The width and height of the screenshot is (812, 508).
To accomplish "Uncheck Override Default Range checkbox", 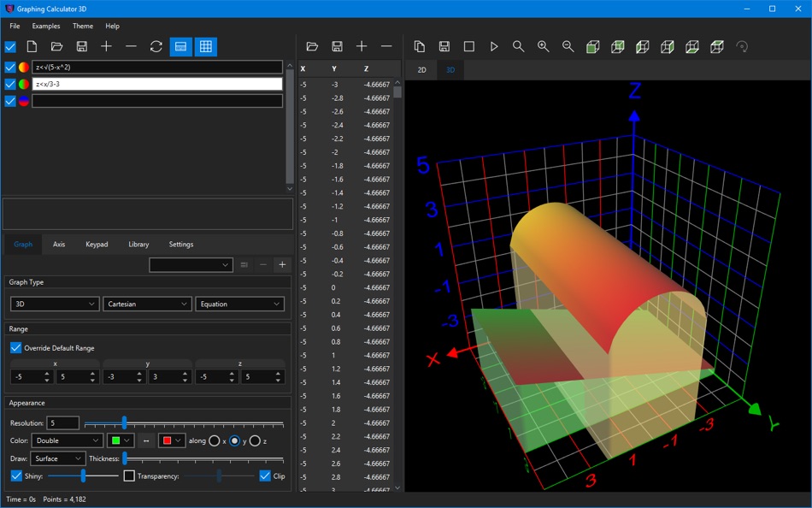I will coord(16,348).
